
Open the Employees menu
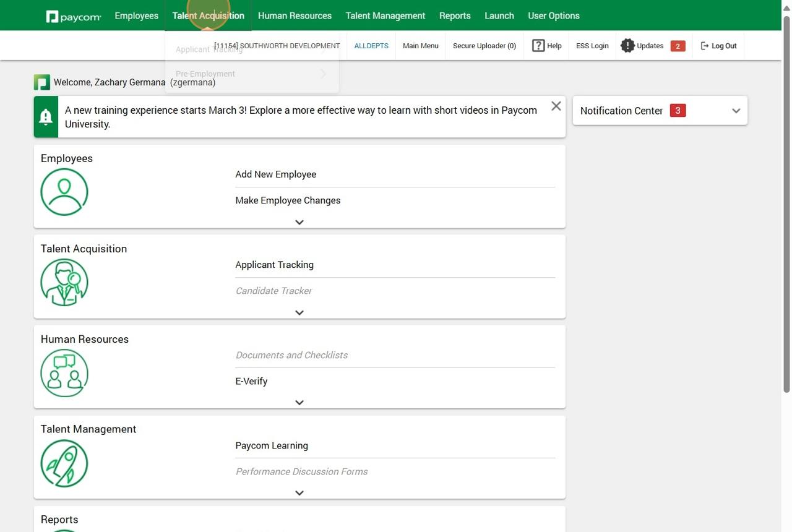tap(137, 15)
